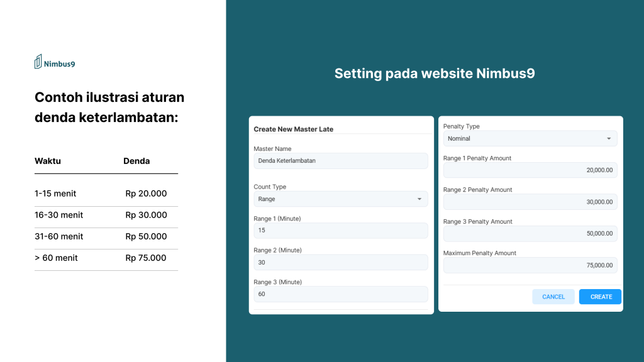Select the Range 3 (Minute) field
The width and height of the screenshot is (644, 362).
click(x=340, y=294)
